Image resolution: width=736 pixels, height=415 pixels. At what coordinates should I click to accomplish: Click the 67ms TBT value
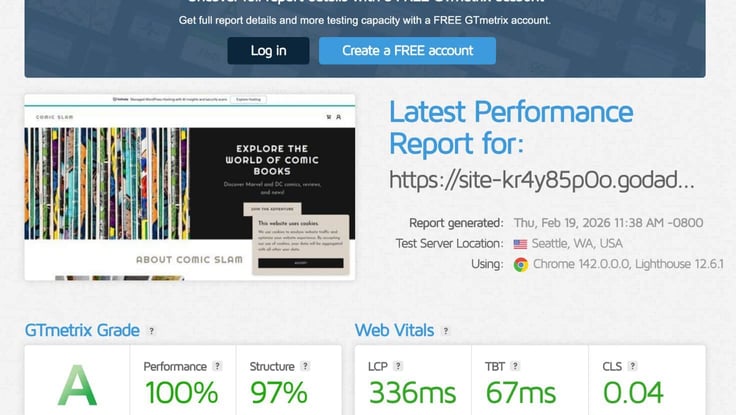pyautogui.click(x=521, y=392)
